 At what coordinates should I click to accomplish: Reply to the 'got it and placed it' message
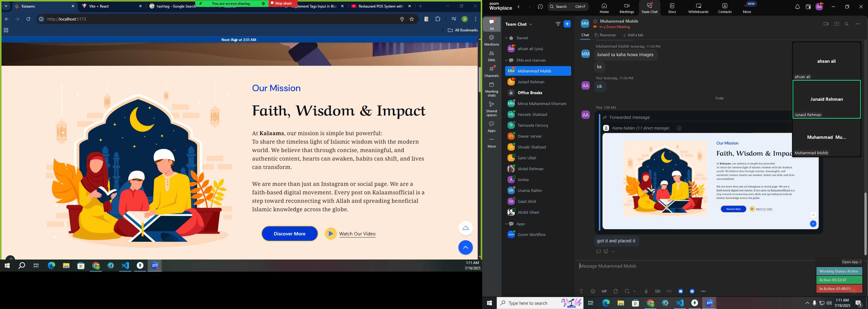(x=599, y=251)
